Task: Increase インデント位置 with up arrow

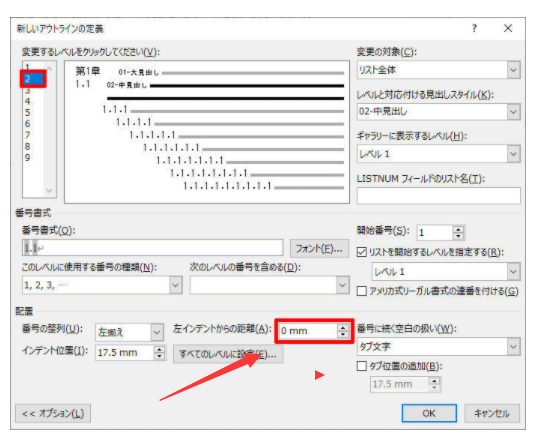Action: 159,349
